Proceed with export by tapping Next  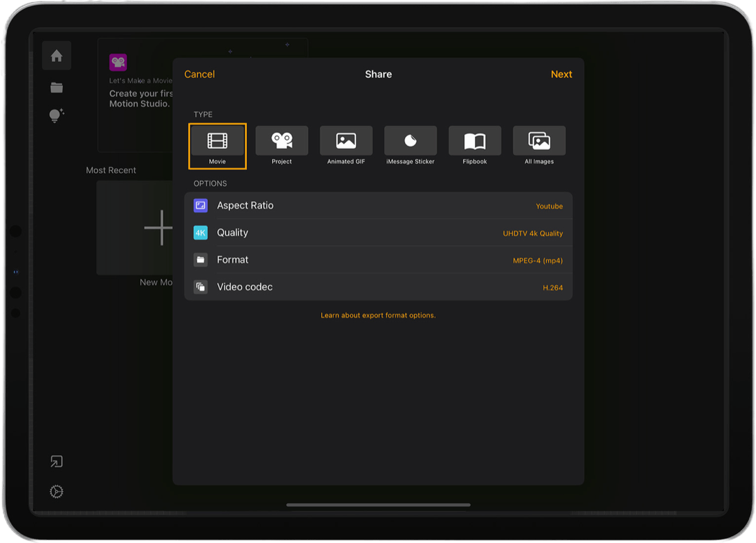click(561, 74)
